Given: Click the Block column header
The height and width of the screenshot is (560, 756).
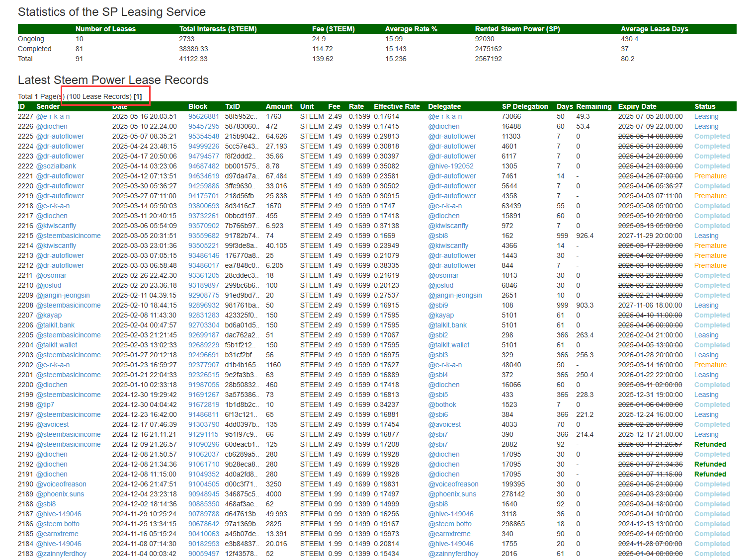Looking at the screenshot, I should coord(198,106).
